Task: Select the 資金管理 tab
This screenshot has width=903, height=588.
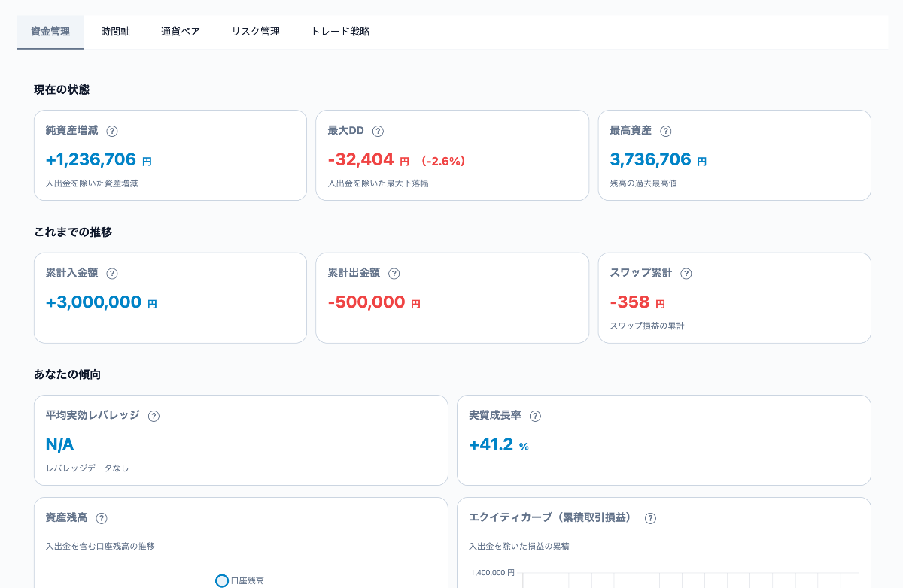Action: click(50, 32)
